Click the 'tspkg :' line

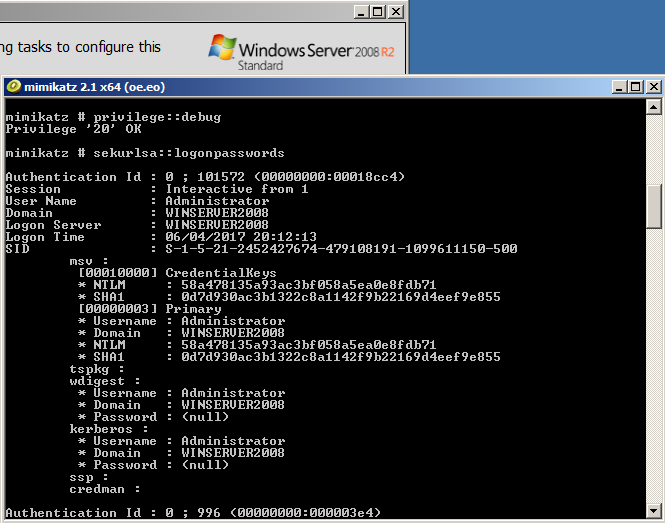pos(97,369)
